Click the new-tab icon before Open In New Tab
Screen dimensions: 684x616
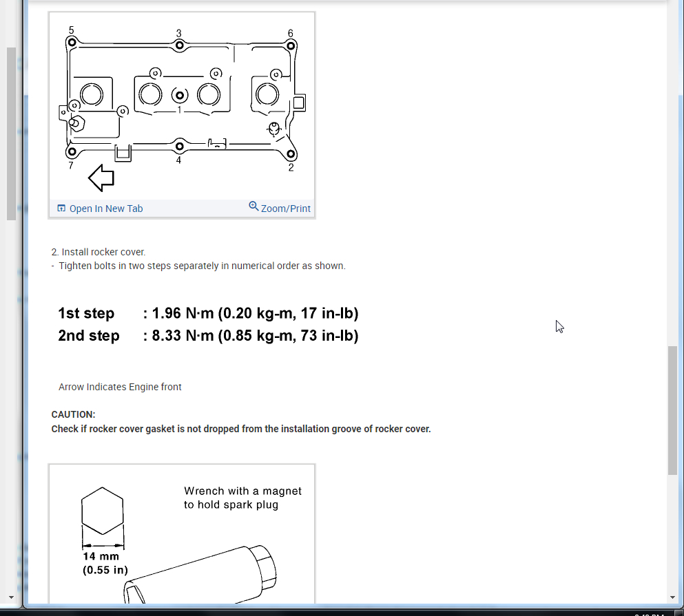[x=61, y=209]
